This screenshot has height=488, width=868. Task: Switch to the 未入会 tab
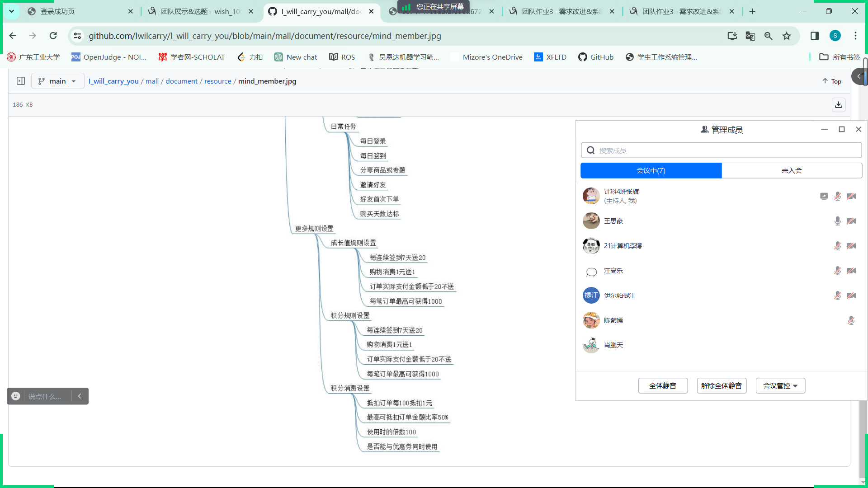(x=792, y=170)
